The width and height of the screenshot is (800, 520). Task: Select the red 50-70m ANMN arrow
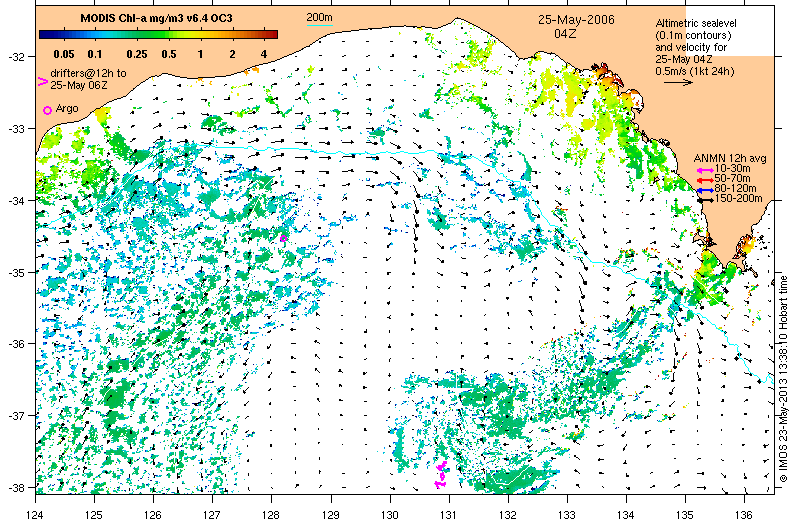[705, 180]
